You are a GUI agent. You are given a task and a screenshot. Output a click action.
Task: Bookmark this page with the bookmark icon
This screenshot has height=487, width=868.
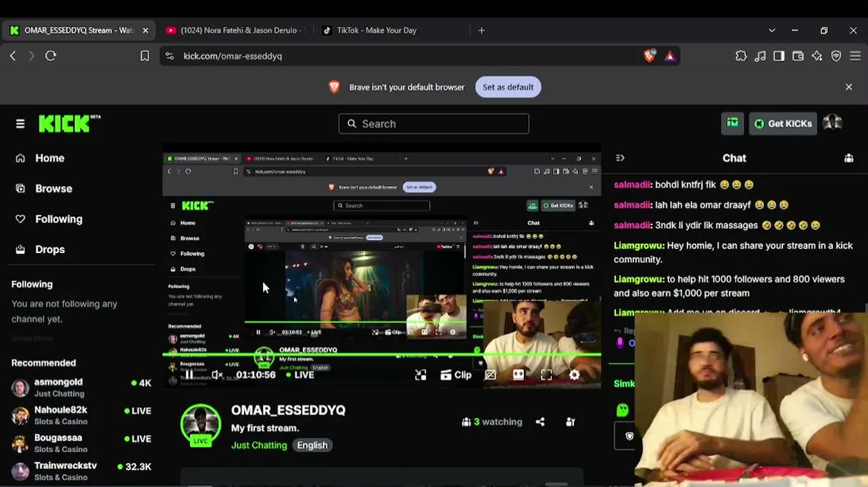click(x=145, y=56)
